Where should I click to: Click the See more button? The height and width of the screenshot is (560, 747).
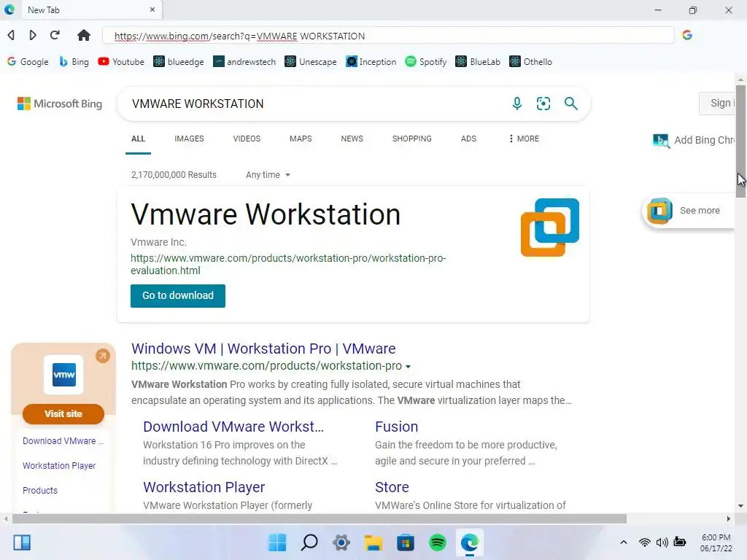click(x=689, y=211)
